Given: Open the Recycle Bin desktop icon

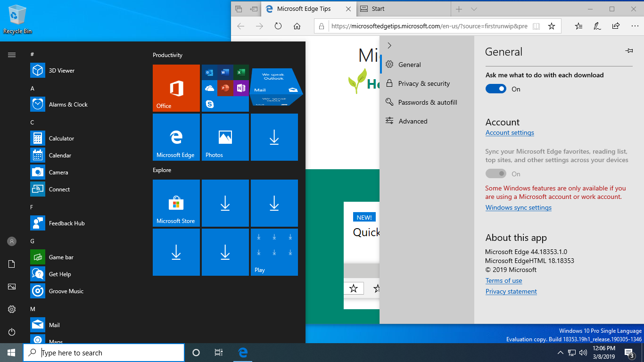Looking at the screenshot, I should pos(17,19).
